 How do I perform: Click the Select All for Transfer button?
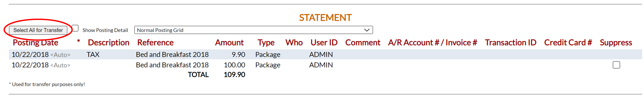(38, 30)
